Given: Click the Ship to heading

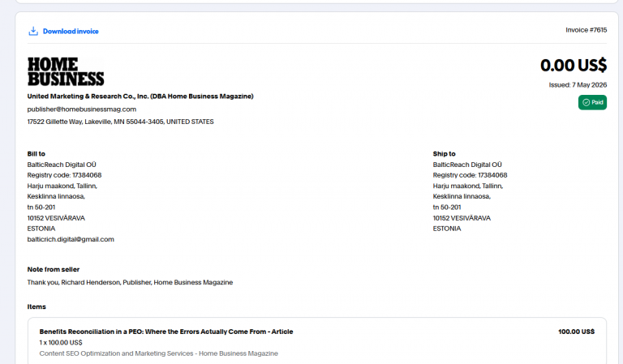Looking at the screenshot, I should [x=445, y=153].
